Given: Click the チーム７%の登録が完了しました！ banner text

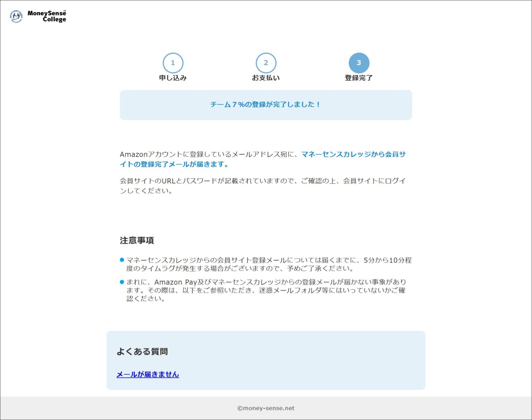Looking at the screenshot, I should 266,104.
